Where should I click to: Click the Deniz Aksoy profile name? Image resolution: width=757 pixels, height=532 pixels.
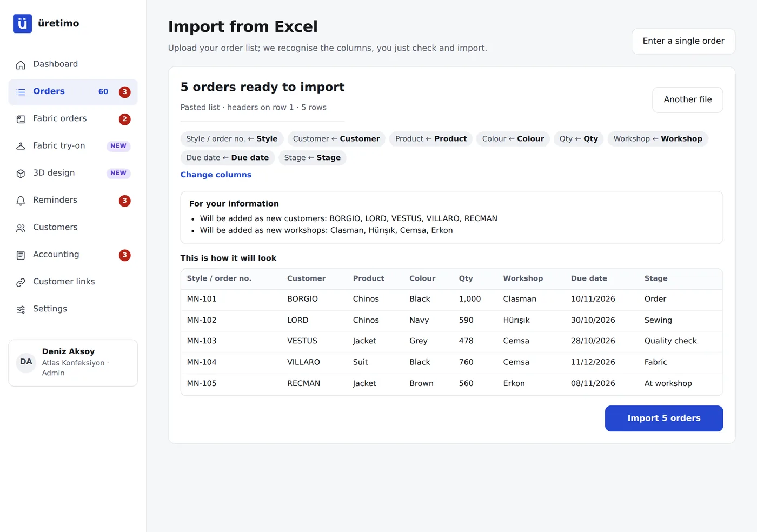68,351
